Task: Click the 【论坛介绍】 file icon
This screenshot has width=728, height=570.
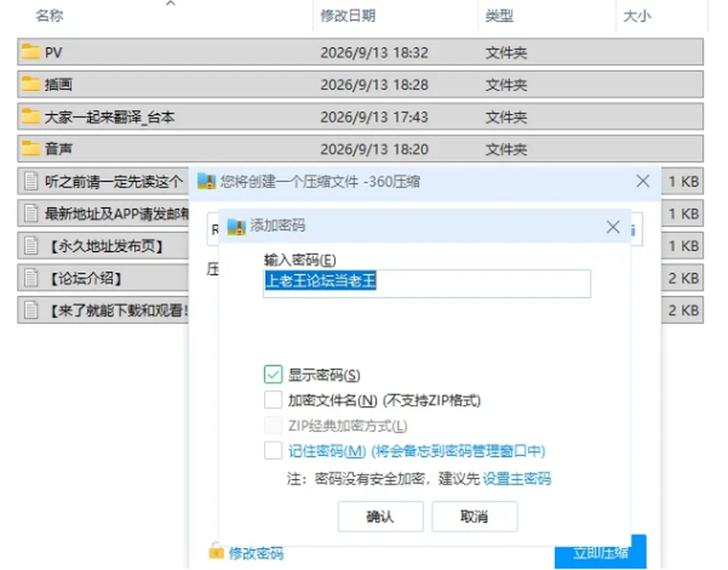Action: click(x=31, y=278)
